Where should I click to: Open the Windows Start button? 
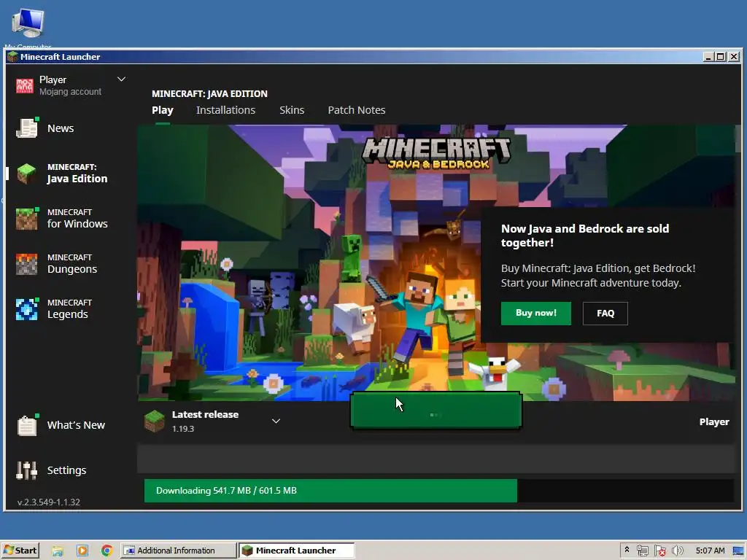coord(20,551)
